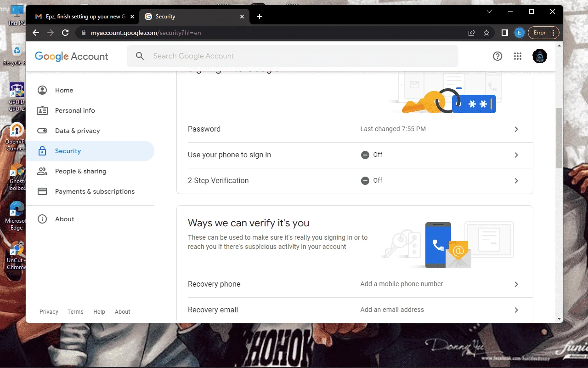Click the search magnifier icon

(140, 56)
